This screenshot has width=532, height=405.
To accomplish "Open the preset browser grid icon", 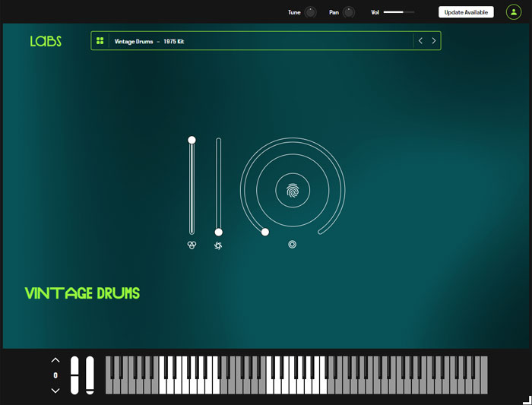I will (x=100, y=41).
